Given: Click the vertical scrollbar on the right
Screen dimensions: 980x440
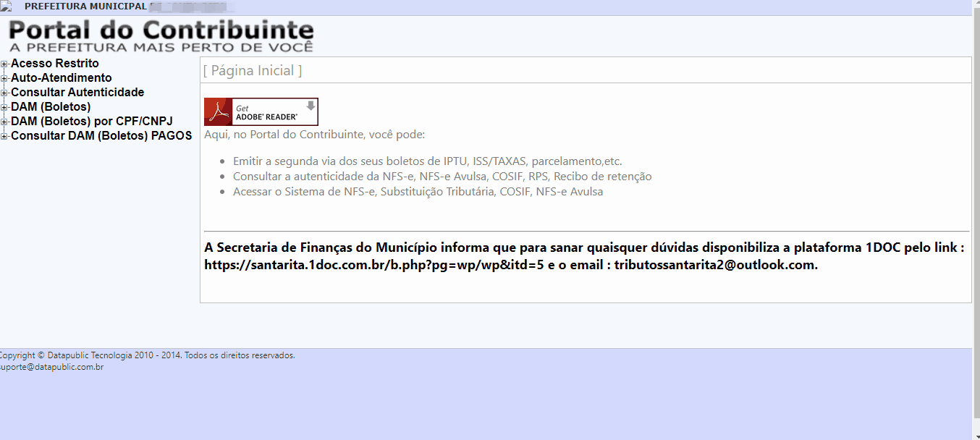Looking at the screenshot, I should point(975,217).
